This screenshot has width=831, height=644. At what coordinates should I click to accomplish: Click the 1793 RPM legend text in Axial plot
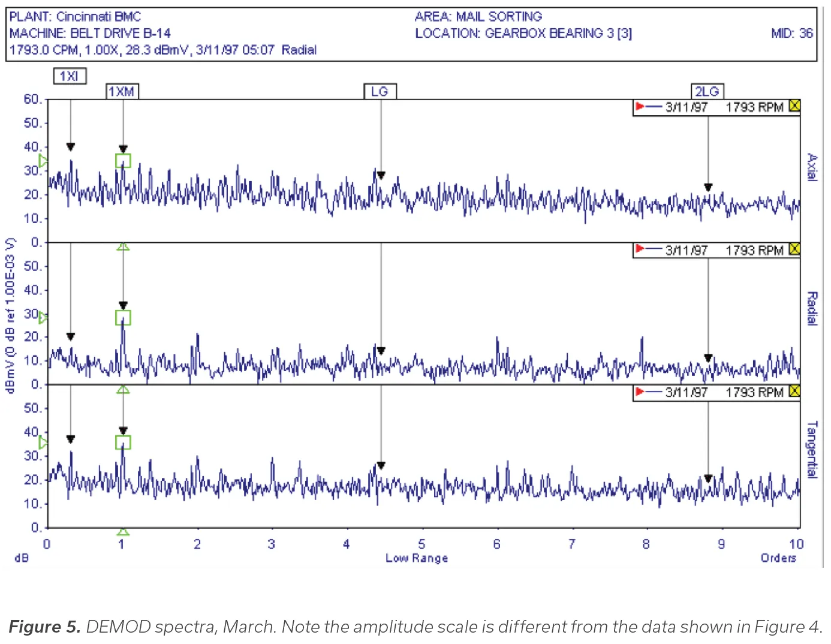pos(754,107)
